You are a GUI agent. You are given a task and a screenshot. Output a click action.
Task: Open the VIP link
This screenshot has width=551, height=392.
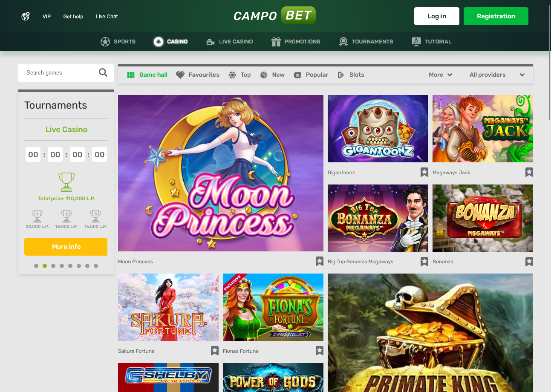pyautogui.click(x=47, y=17)
